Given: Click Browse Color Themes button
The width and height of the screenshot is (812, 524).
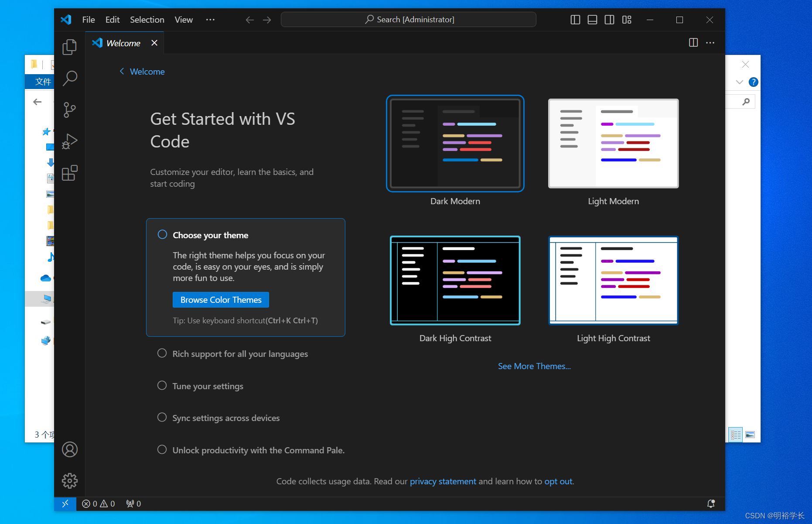Looking at the screenshot, I should (221, 300).
